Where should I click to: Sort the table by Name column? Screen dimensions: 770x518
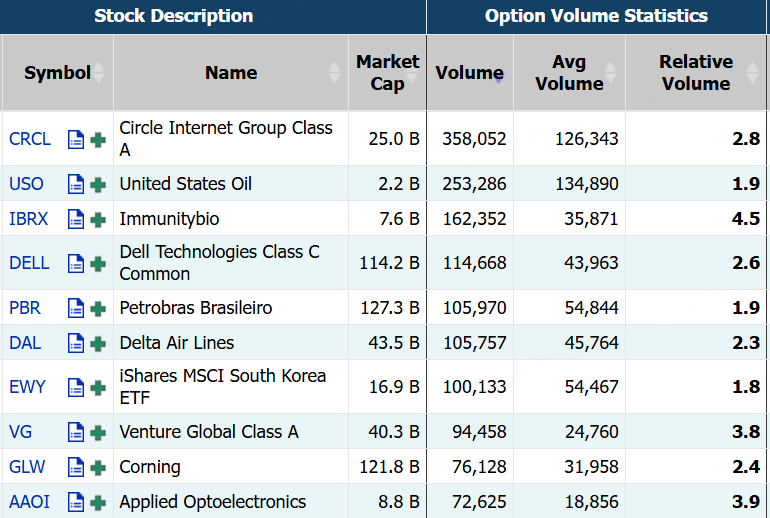(231, 73)
